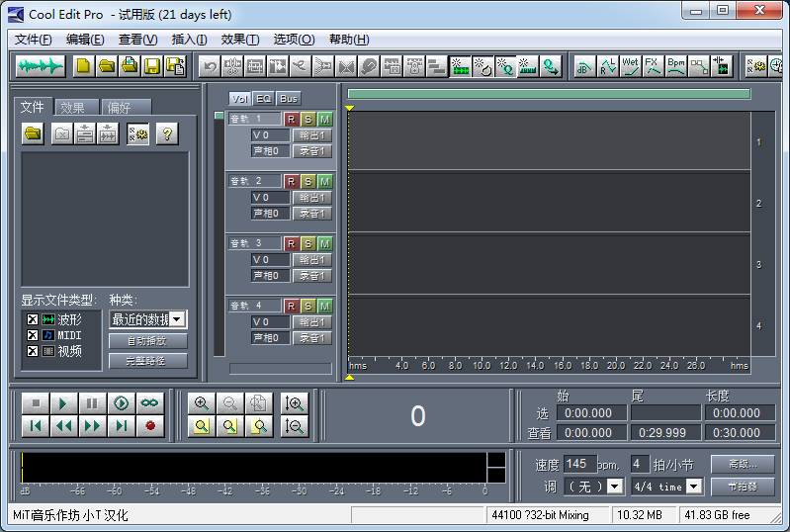
Task: Toggle the waveform file type checkbox
Action: coord(33,319)
